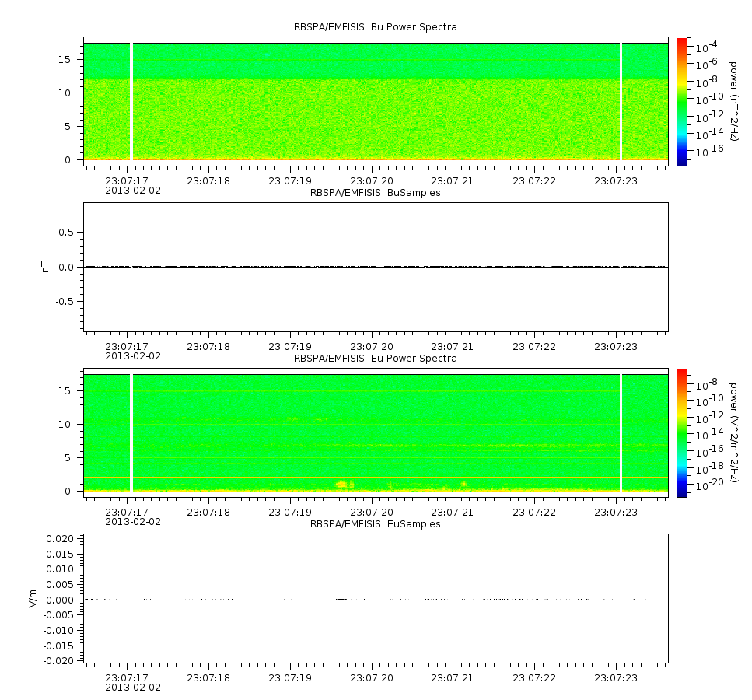Click the second white data gap in Bu spectra
This screenshot has height=700, width=752.
pyautogui.click(x=621, y=101)
